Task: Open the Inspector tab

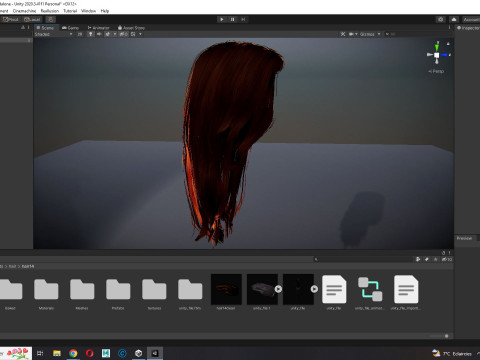Action: point(468,28)
